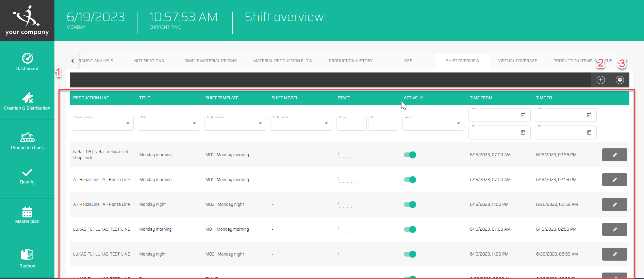Screen dimensions: 644x279
Task: Go to Production lines section
Action: 27,141
